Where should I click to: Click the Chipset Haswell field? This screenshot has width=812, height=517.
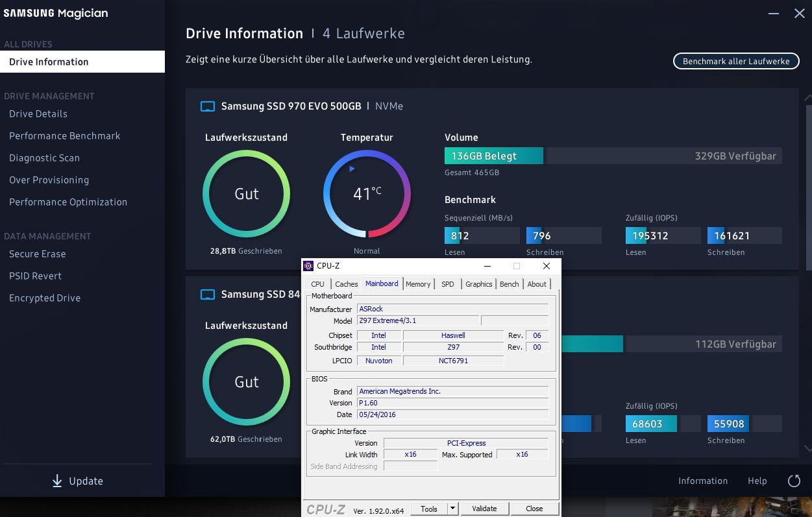tap(453, 335)
